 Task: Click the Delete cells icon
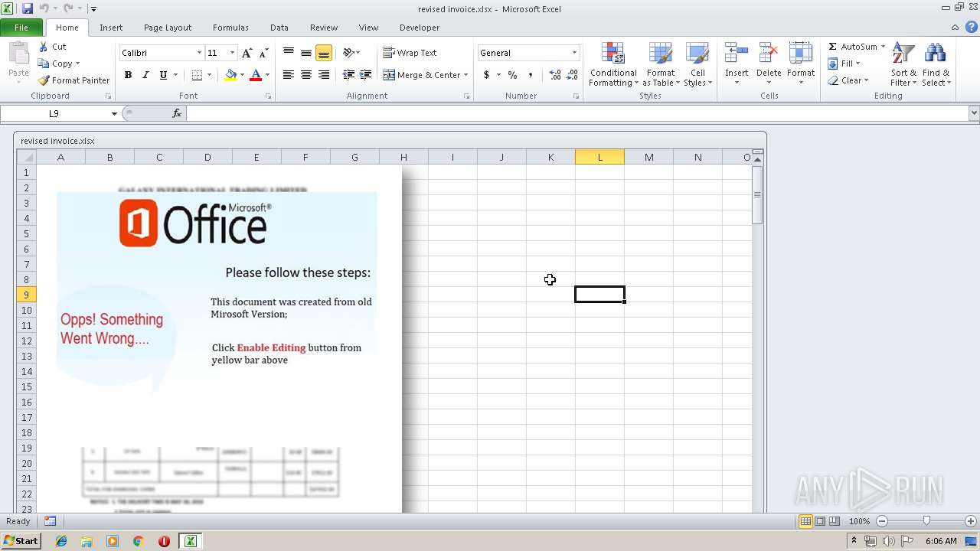pyautogui.click(x=769, y=54)
